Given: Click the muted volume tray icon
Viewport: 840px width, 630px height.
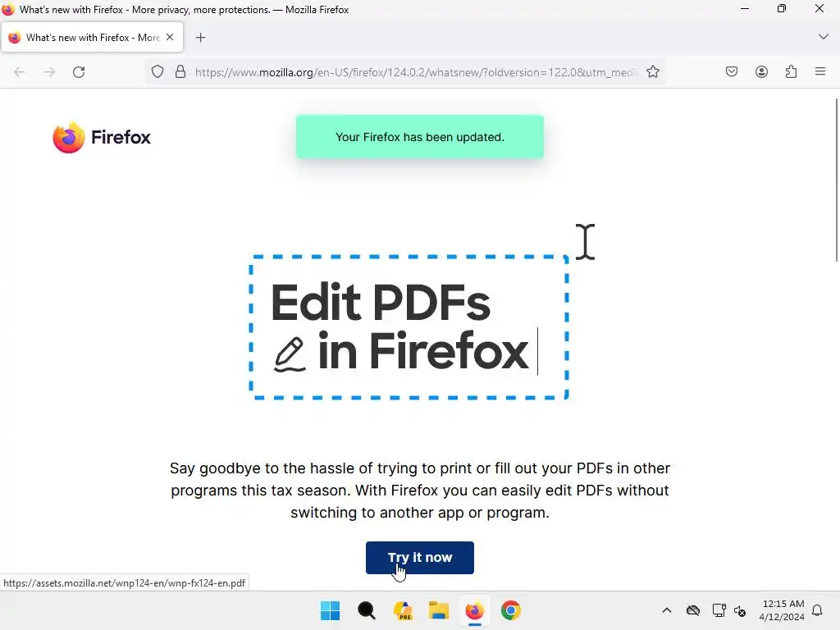Looking at the screenshot, I should click(740, 610).
